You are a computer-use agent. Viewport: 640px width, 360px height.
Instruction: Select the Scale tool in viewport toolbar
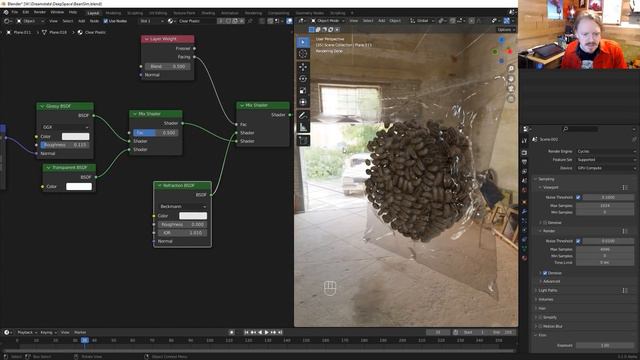pyautogui.click(x=303, y=91)
